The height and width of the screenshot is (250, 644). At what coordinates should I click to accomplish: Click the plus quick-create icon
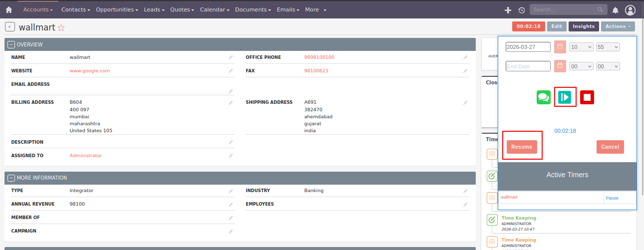point(508,10)
